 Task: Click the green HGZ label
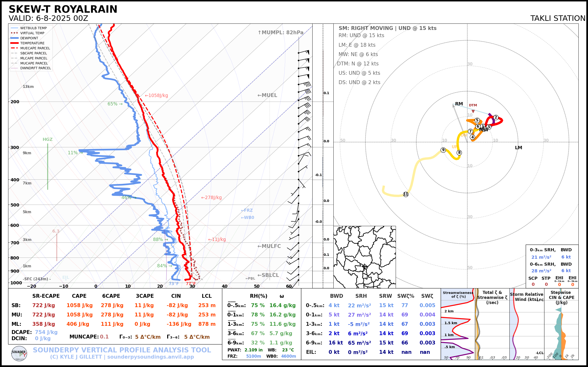coord(48,140)
